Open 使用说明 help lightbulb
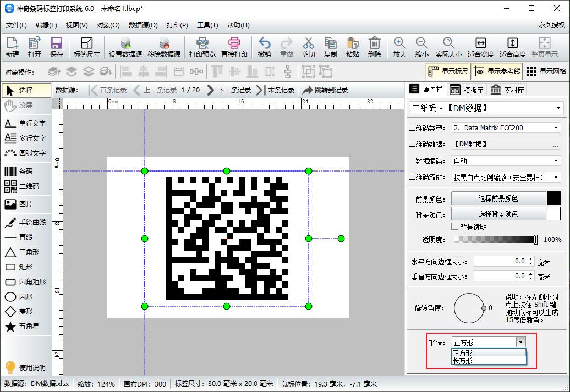The height and width of the screenshot is (392, 570). [x=25, y=367]
